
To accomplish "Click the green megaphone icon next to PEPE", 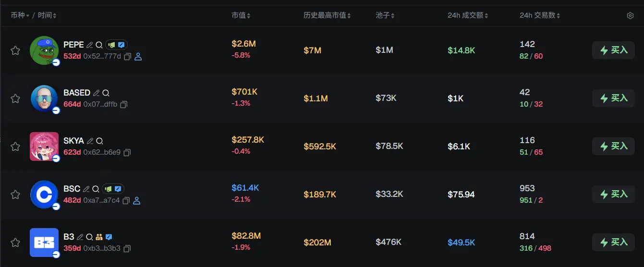I will [x=111, y=45].
